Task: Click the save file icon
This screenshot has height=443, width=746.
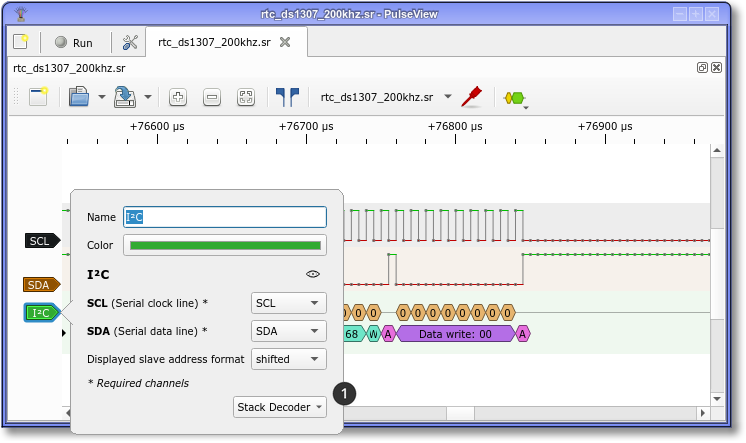Action: [125, 97]
